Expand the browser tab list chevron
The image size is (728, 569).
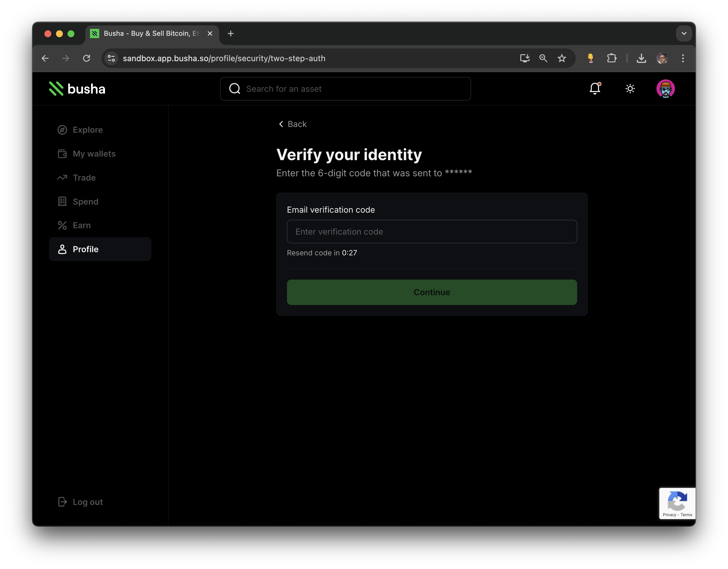tap(684, 33)
